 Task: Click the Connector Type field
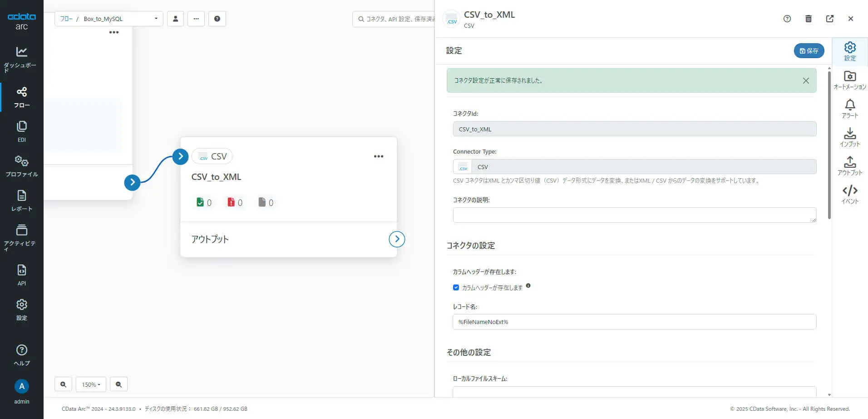635,167
